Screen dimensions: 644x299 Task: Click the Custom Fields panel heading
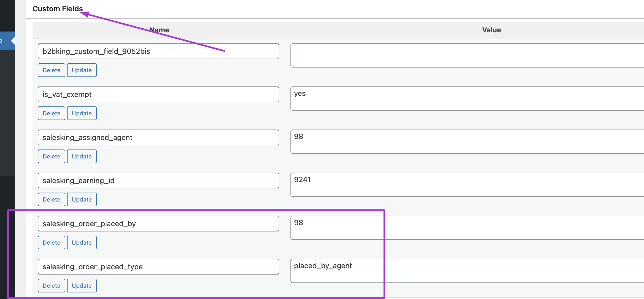pyautogui.click(x=58, y=9)
